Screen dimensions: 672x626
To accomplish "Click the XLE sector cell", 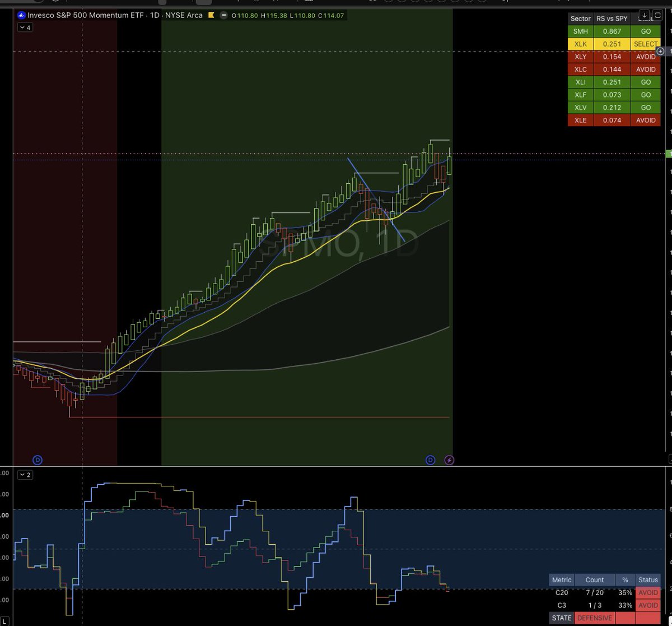I will pos(581,120).
